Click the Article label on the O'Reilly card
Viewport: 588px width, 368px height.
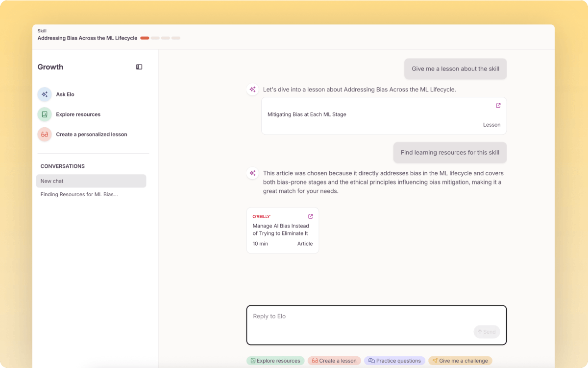pyautogui.click(x=305, y=244)
